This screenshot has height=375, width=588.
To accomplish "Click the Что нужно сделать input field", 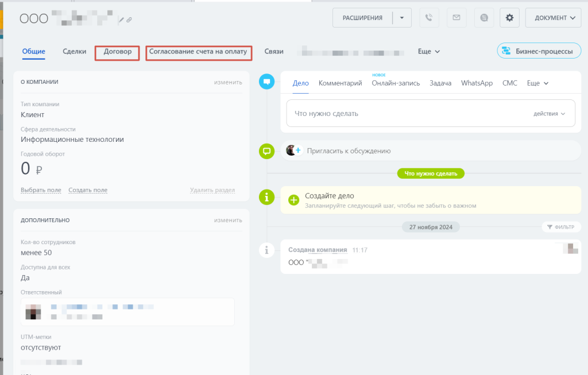I will pyautogui.click(x=402, y=114).
